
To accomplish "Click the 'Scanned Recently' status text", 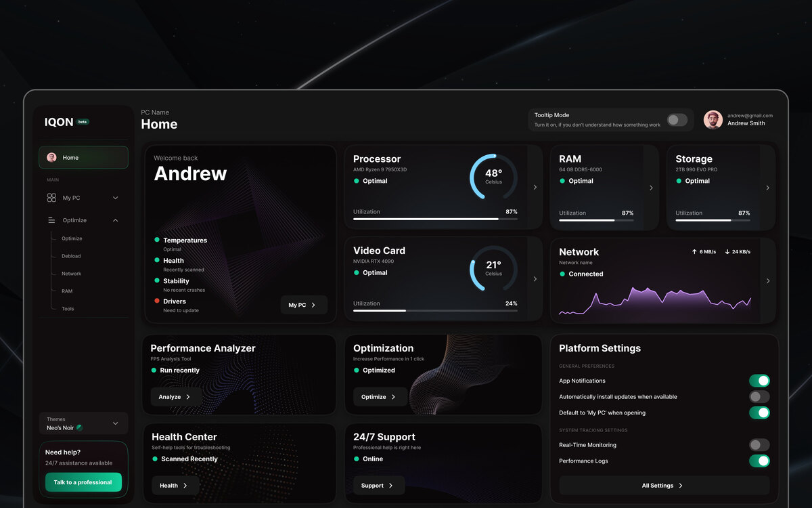I will click(x=189, y=459).
